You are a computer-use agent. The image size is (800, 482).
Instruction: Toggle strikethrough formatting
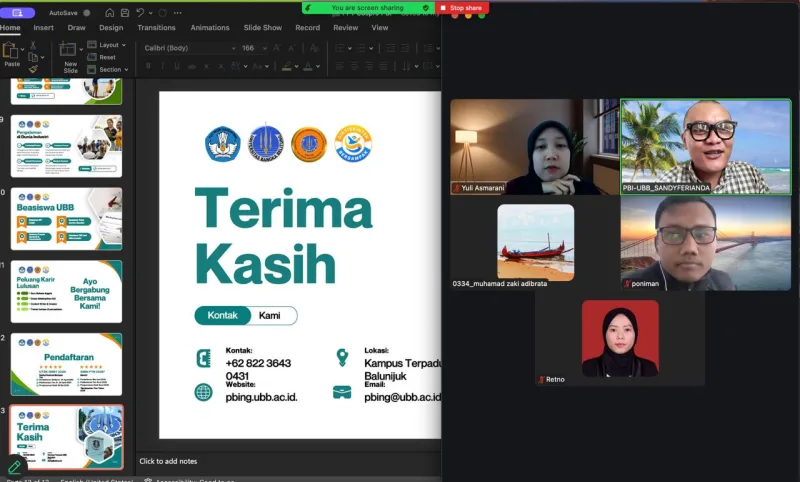(192, 66)
